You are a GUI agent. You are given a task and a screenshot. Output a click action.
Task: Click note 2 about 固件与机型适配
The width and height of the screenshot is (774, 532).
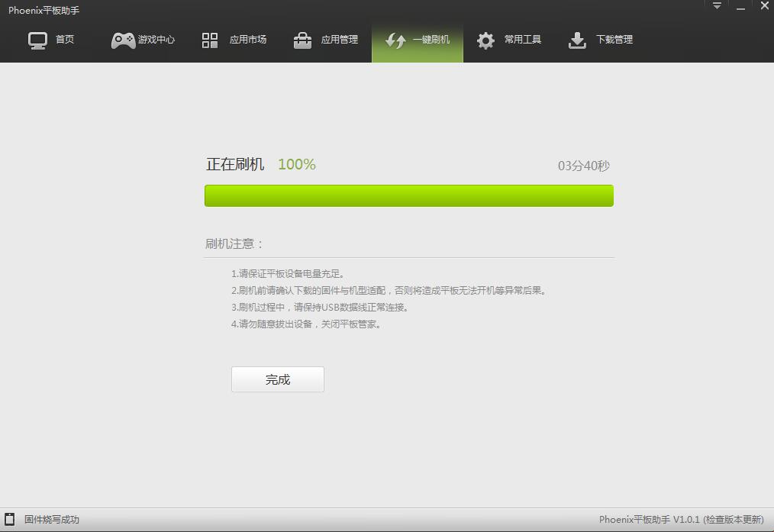(389, 291)
